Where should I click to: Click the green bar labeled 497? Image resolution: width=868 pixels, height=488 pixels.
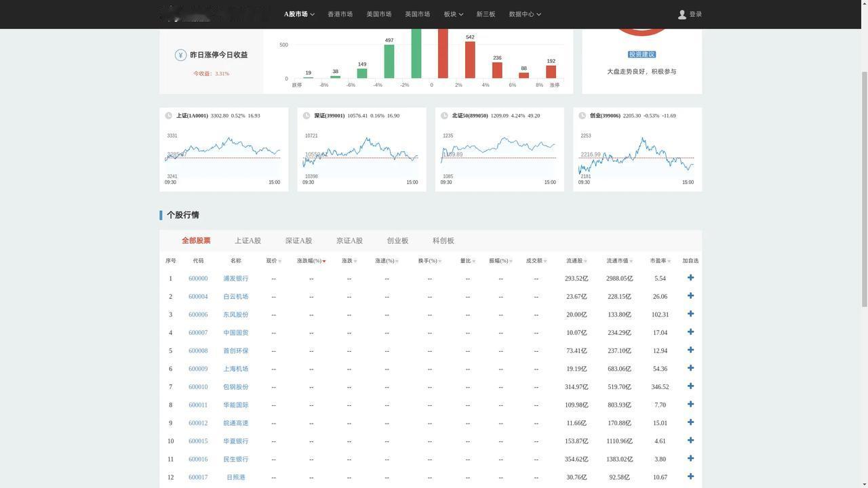(x=389, y=62)
